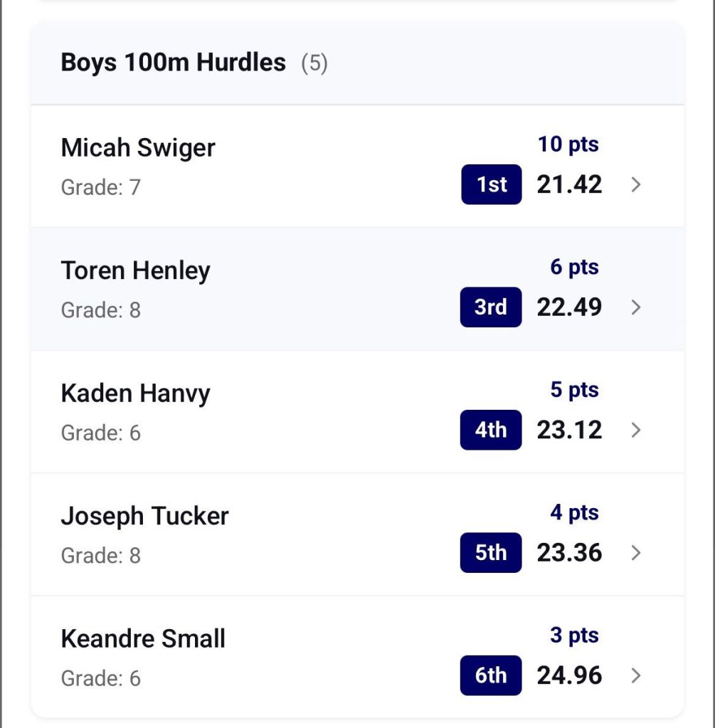Click chevron next to Kaden Hanvy's time

636,430
